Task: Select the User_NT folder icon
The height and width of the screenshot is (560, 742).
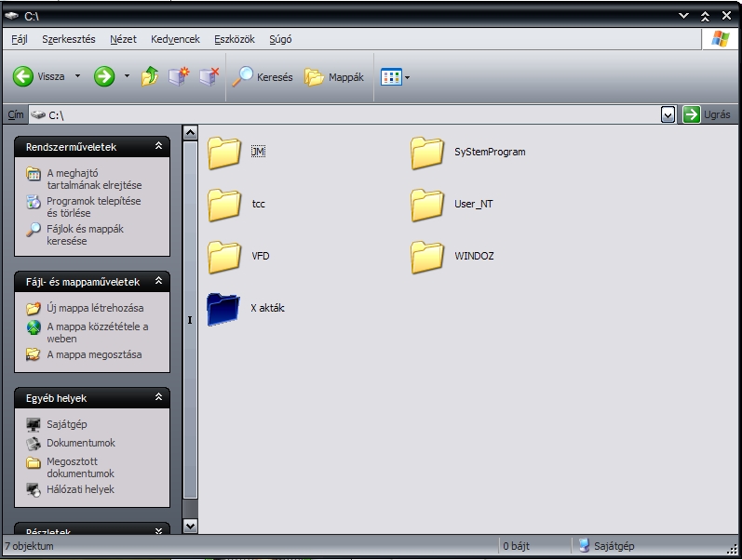Action: (x=427, y=205)
